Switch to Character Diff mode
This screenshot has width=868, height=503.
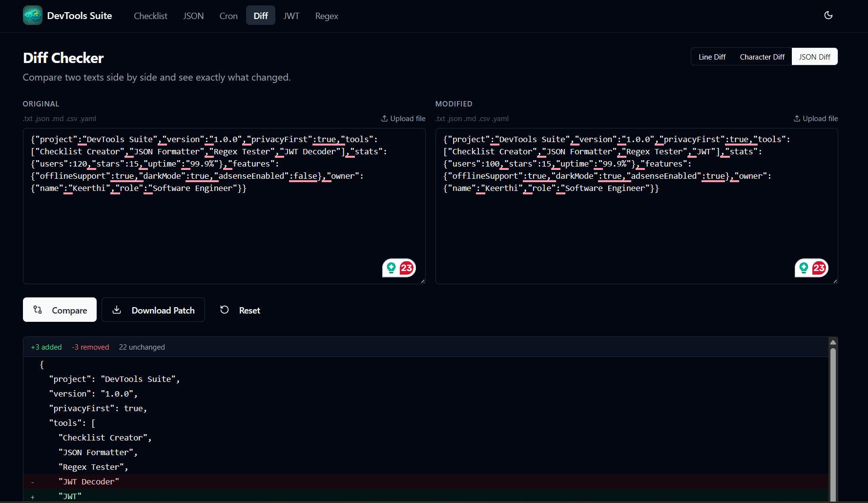pos(762,57)
